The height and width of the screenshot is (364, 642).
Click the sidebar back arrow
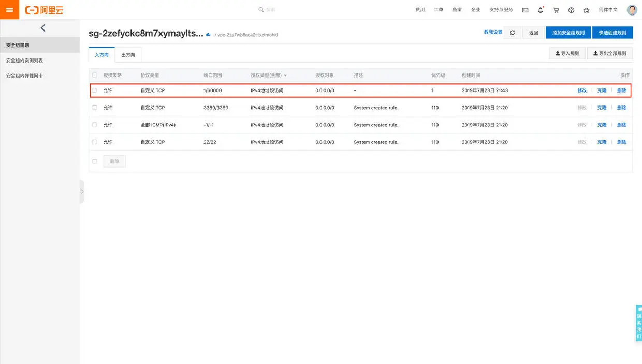pyautogui.click(x=42, y=28)
